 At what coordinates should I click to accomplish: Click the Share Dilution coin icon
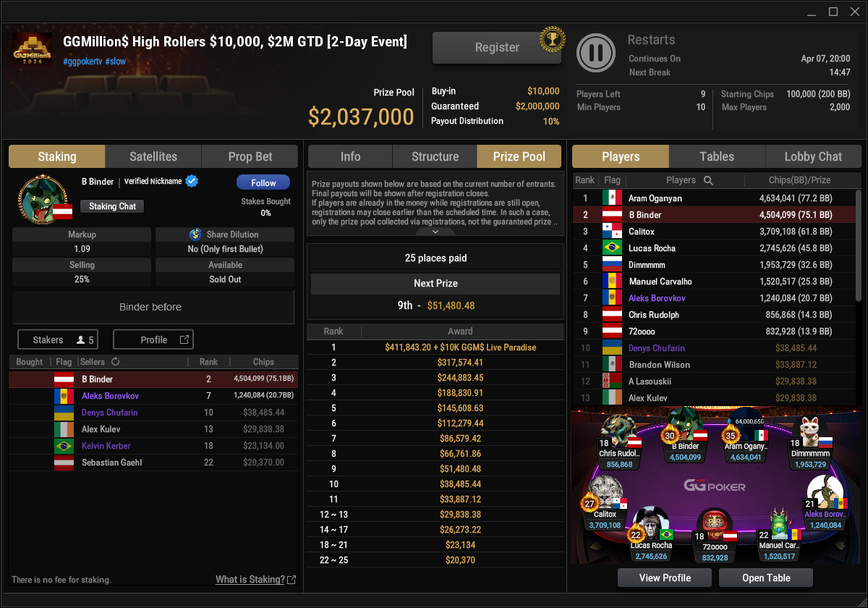195,235
